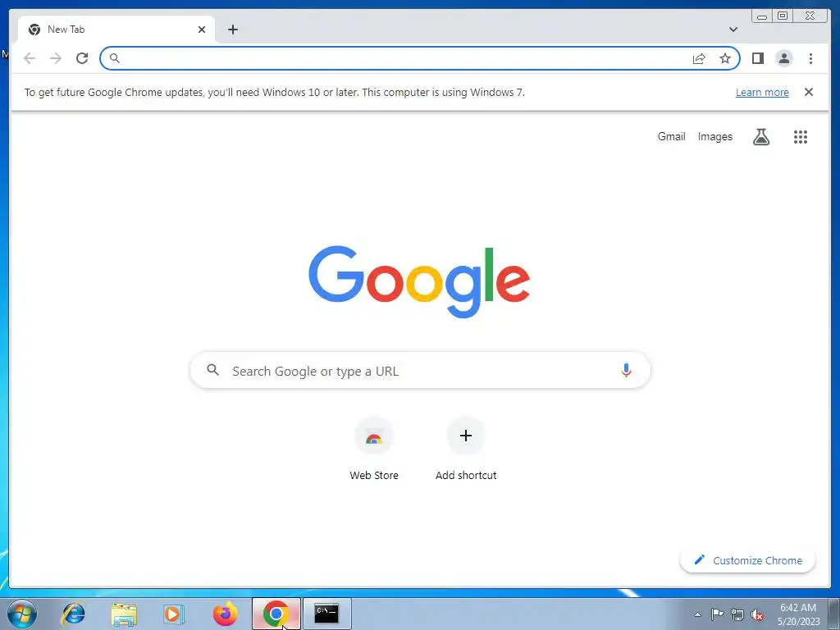Focus the Search Google or type a URL box
This screenshot has height=630, width=840.
click(420, 370)
